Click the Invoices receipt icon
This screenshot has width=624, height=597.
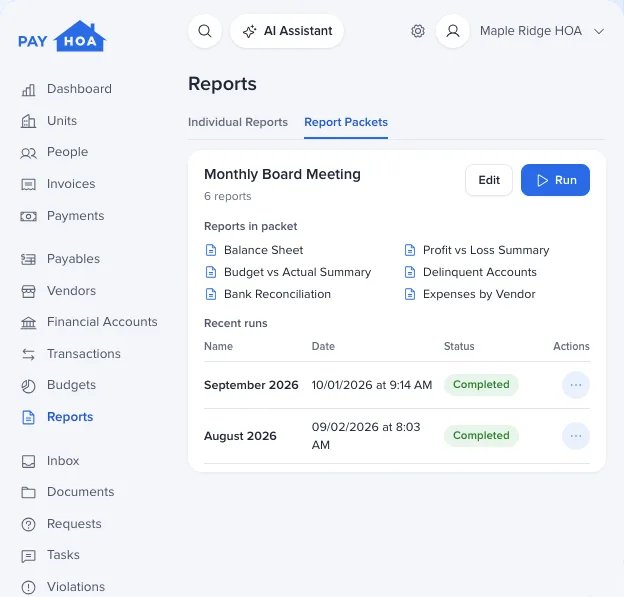point(28,185)
